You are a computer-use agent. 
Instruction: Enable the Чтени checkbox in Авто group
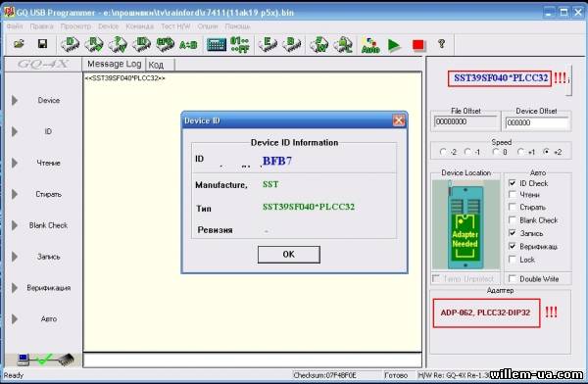tap(513, 195)
